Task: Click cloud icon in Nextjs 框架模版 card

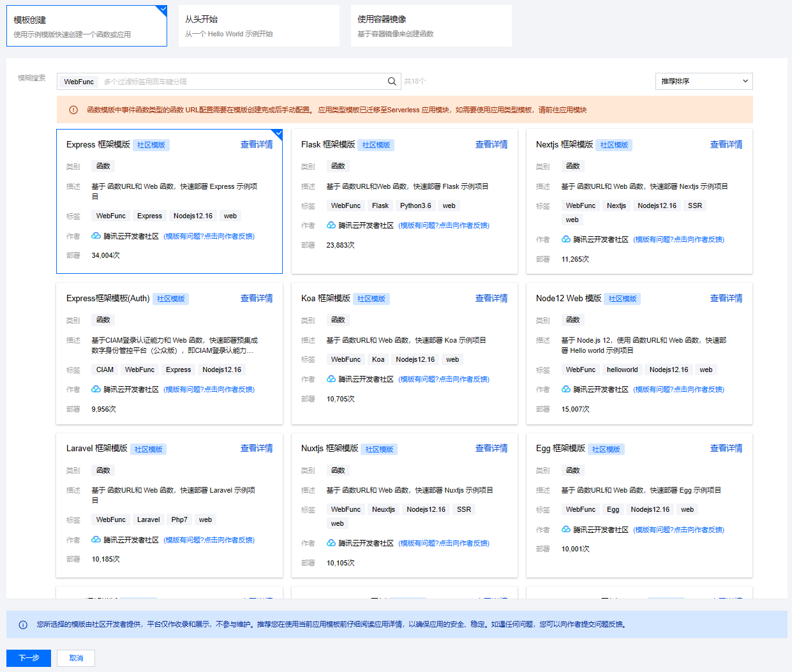Action: [x=566, y=239]
